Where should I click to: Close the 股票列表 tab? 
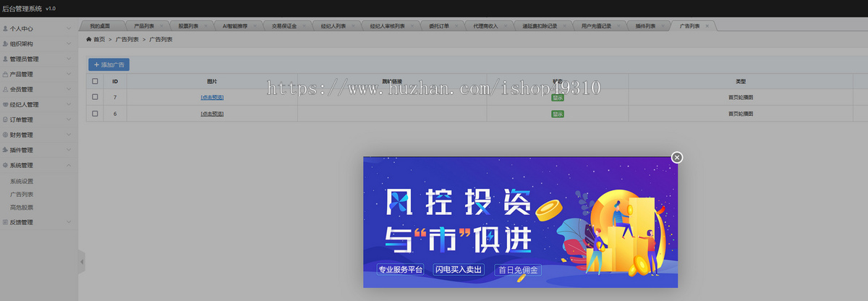click(205, 25)
